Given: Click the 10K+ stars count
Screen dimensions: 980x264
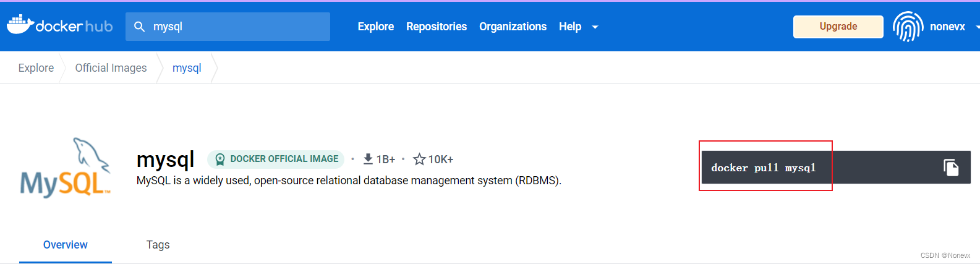Looking at the screenshot, I should click(441, 160).
